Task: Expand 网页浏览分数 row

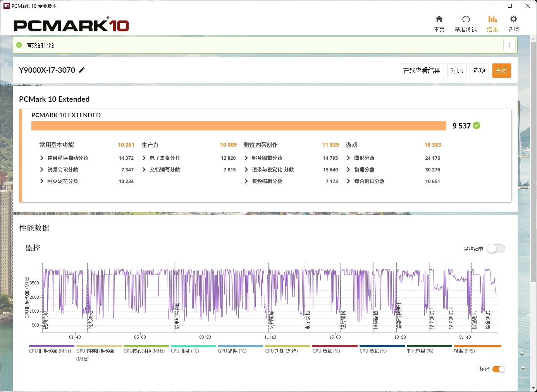Action: pos(42,181)
